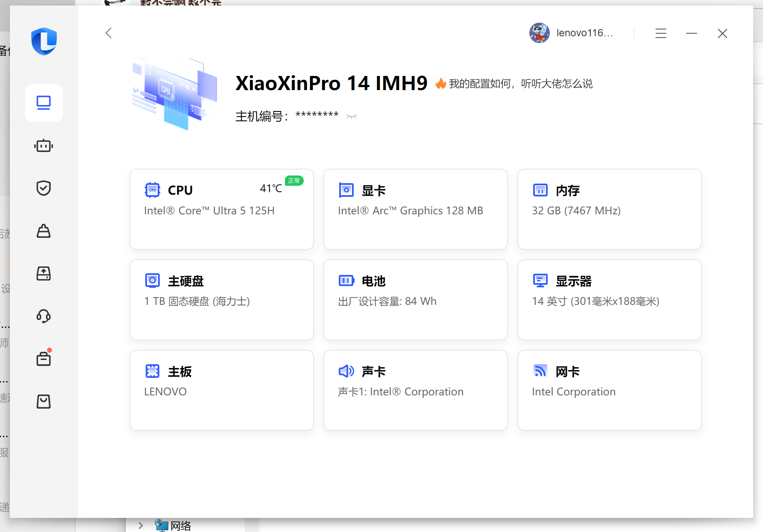Minimize the Lenovo manager window
Viewport: 763px width, 532px height.
[x=692, y=33]
